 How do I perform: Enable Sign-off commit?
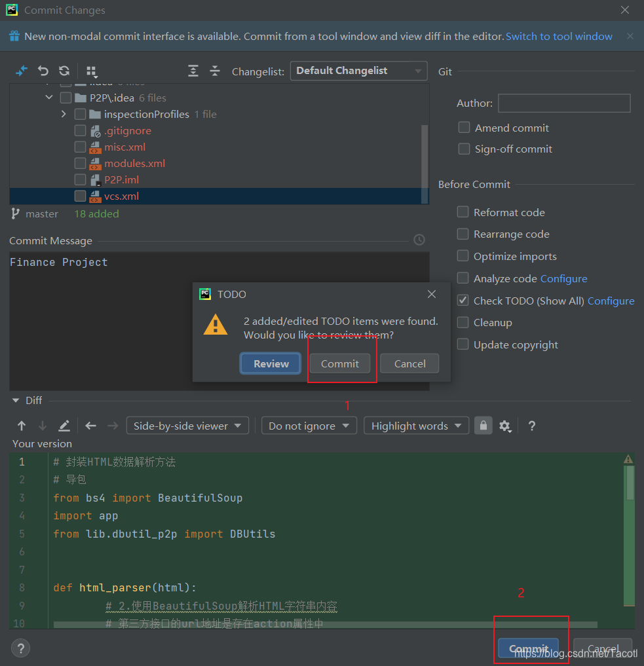click(464, 149)
